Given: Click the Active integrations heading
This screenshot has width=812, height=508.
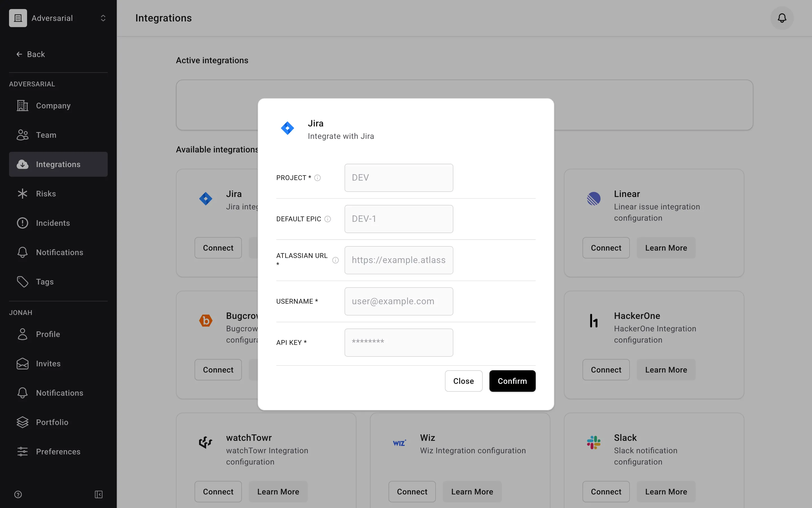Looking at the screenshot, I should (212, 60).
